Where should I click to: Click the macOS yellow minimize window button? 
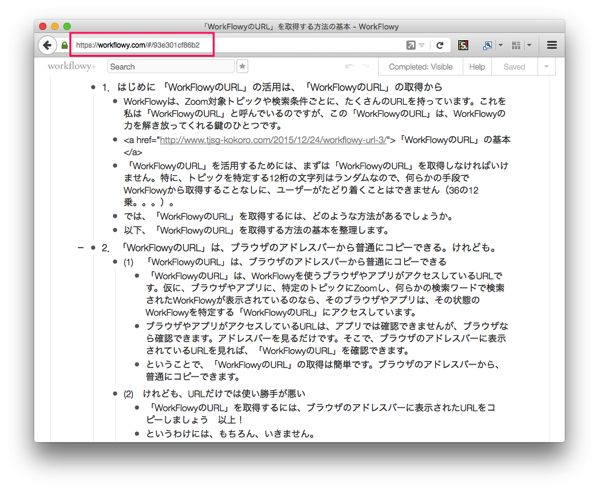pos(55,26)
